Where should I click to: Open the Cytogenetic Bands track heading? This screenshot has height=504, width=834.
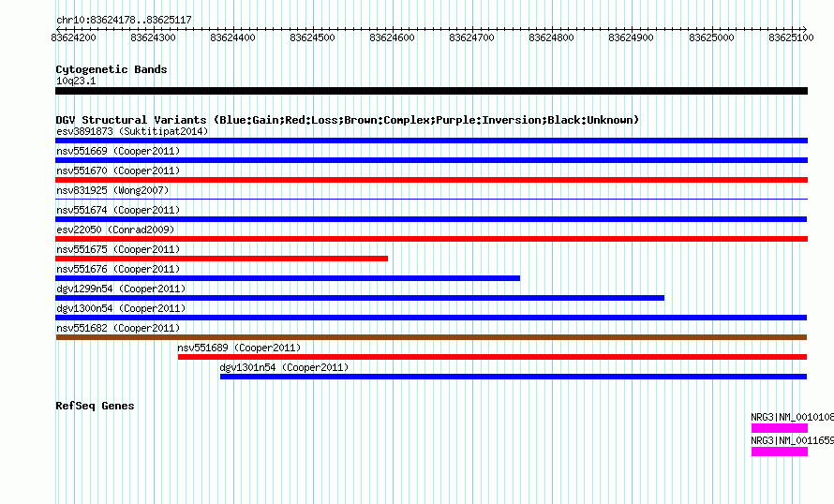112,69
